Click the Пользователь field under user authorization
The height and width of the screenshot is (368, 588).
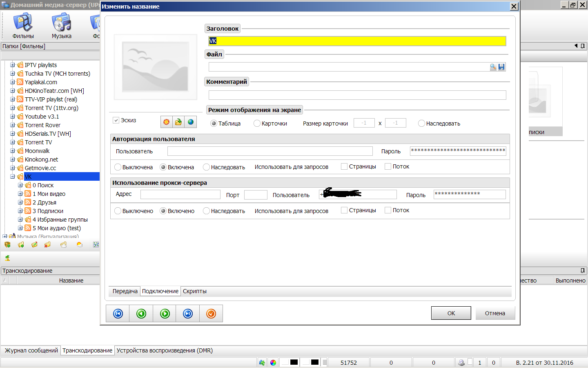tap(270, 151)
